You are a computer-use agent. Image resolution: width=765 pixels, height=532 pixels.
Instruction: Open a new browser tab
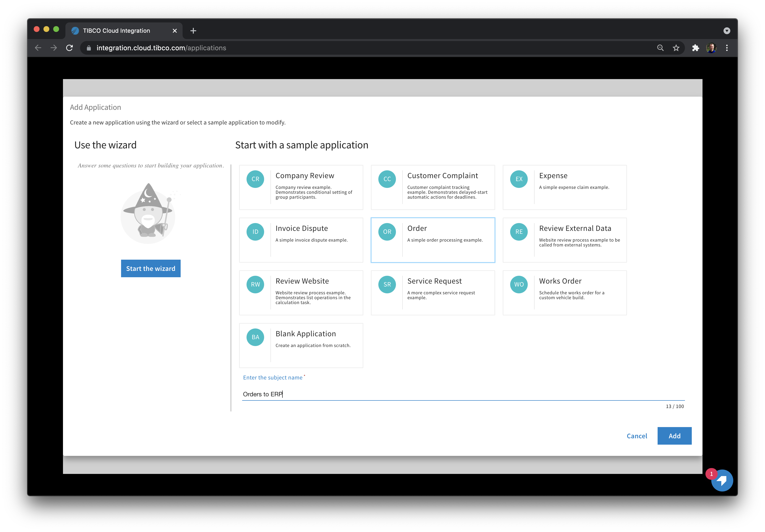coord(193,30)
